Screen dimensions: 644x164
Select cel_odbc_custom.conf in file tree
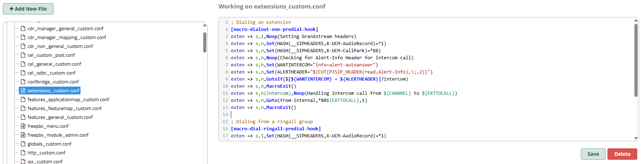point(51,73)
